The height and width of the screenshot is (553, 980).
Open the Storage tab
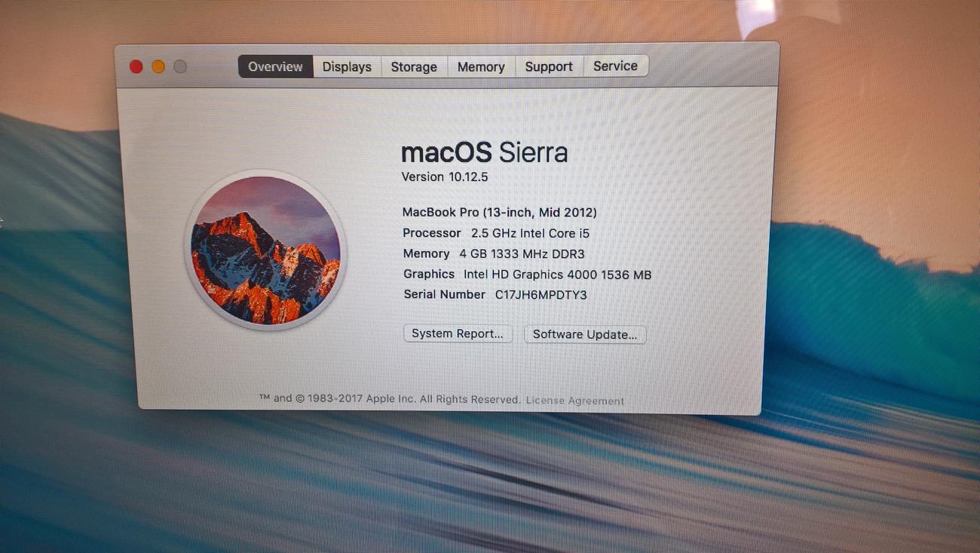tap(414, 66)
